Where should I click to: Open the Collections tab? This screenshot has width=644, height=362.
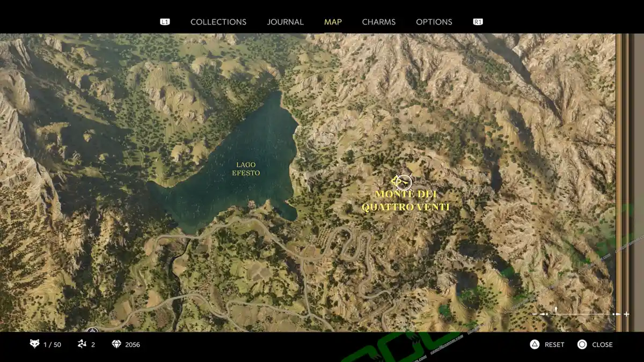[218, 22]
